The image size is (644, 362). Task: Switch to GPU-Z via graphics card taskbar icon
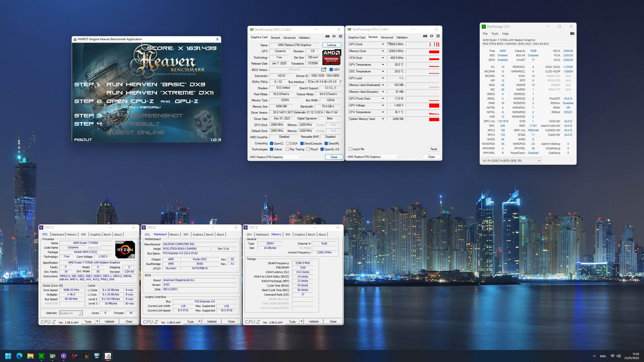tap(53, 356)
